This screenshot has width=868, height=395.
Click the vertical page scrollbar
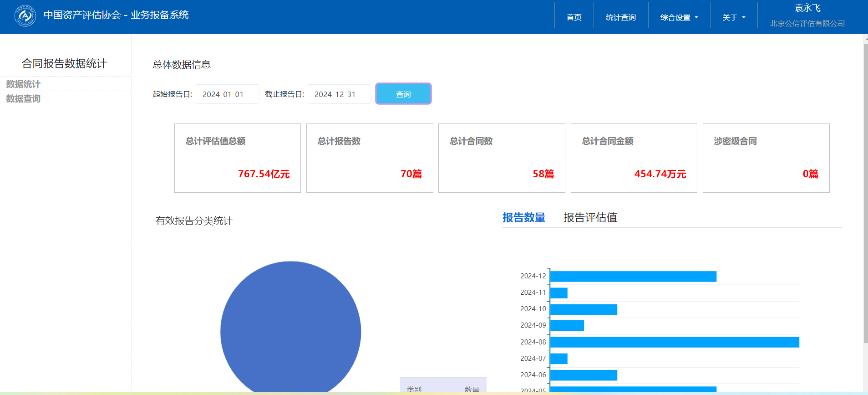(x=865, y=191)
